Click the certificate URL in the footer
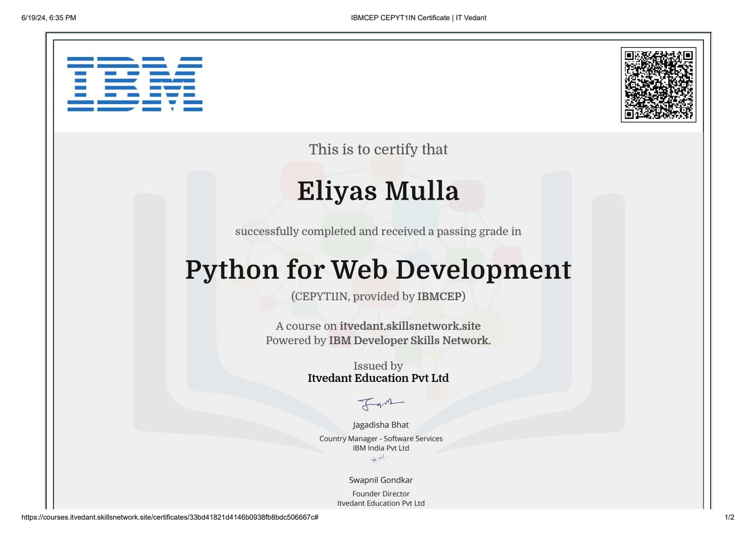The height and width of the screenshot is (534, 756). tap(170, 517)
